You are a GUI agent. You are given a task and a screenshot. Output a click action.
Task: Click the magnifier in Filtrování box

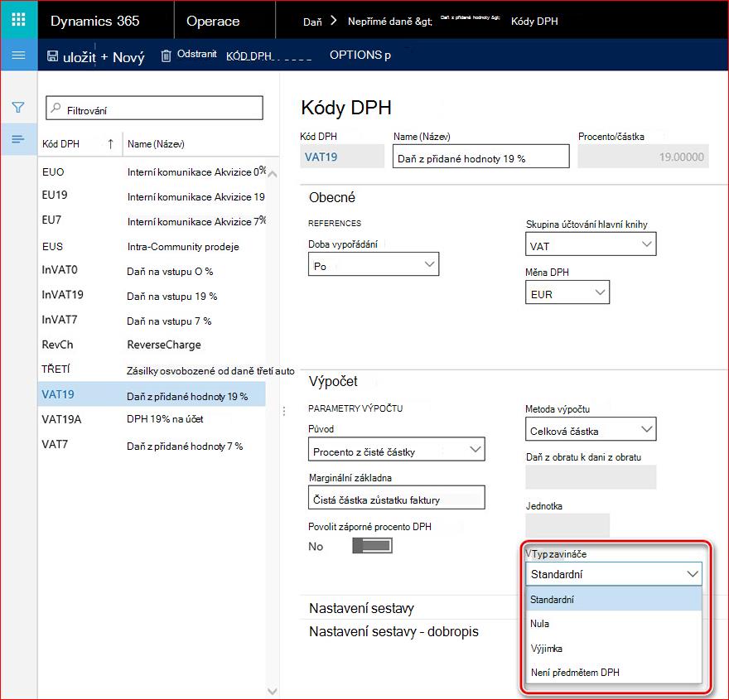click(x=56, y=108)
